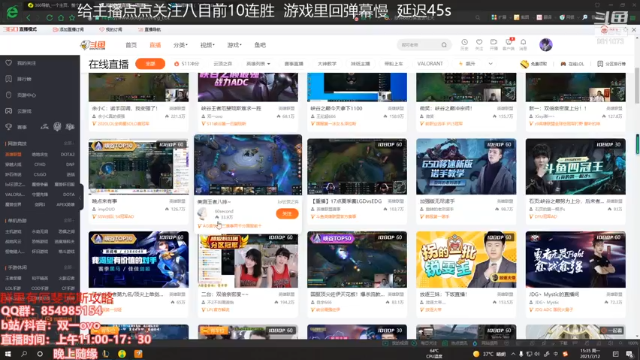Open the hovered League gameplay stream thumbnail

[248, 165]
